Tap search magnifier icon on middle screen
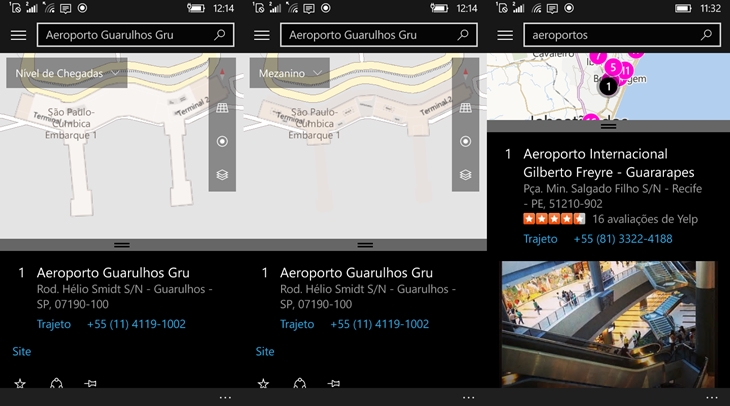The width and height of the screenshot is (730, 406). [463, 35]
